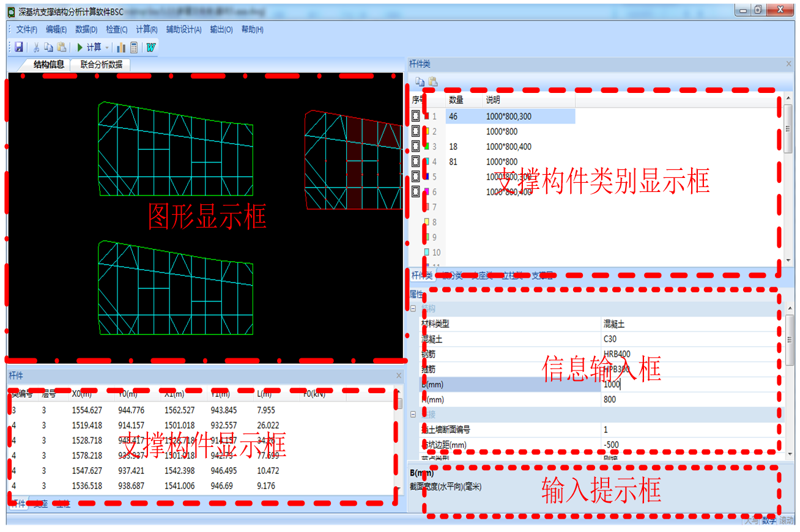
Task: Open the calculator icon in toolbar
Action: tap(134, 47)
